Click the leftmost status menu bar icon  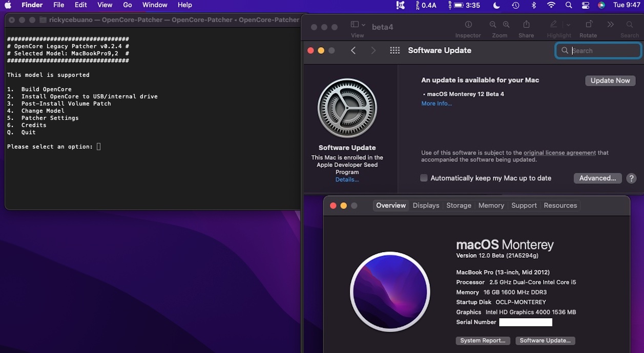coord(401,5)
